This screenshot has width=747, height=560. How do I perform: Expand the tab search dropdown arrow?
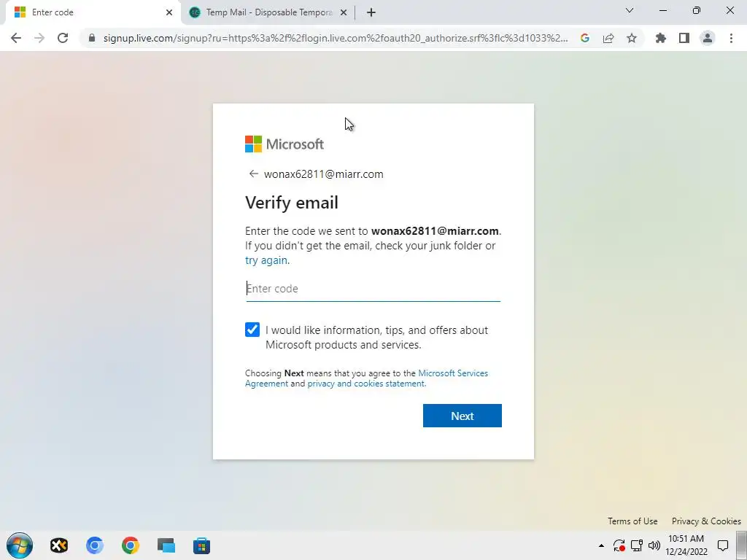click(x=630, y=10)
